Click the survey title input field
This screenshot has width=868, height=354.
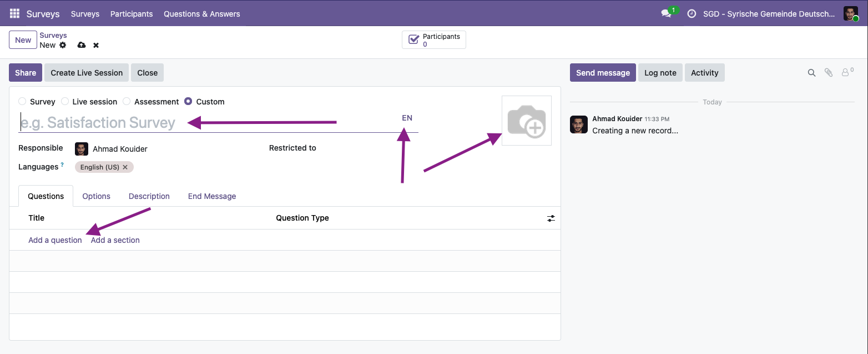[205, 122]
